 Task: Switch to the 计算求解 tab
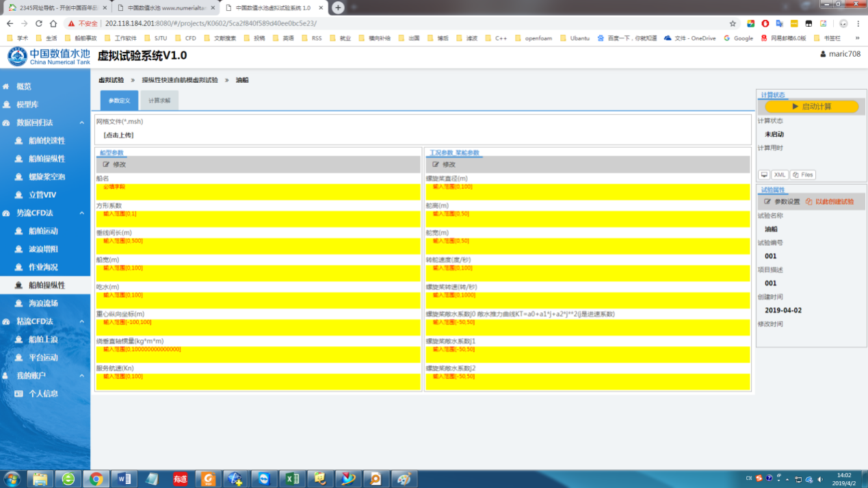click(159, 101)
